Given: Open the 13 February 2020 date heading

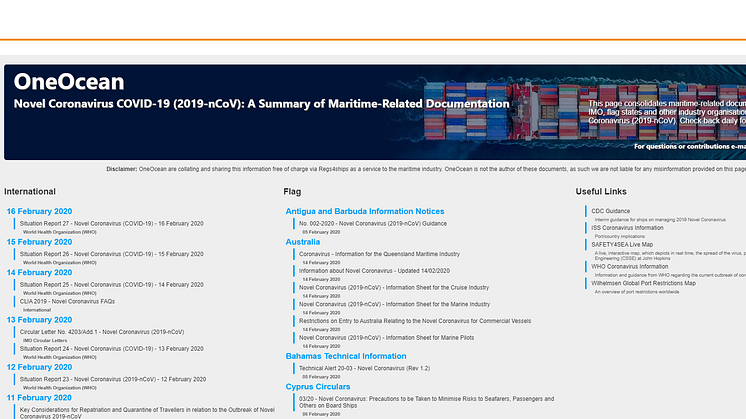Looking at the screenshot, I should pyautogui.click(x=39, y=320).
